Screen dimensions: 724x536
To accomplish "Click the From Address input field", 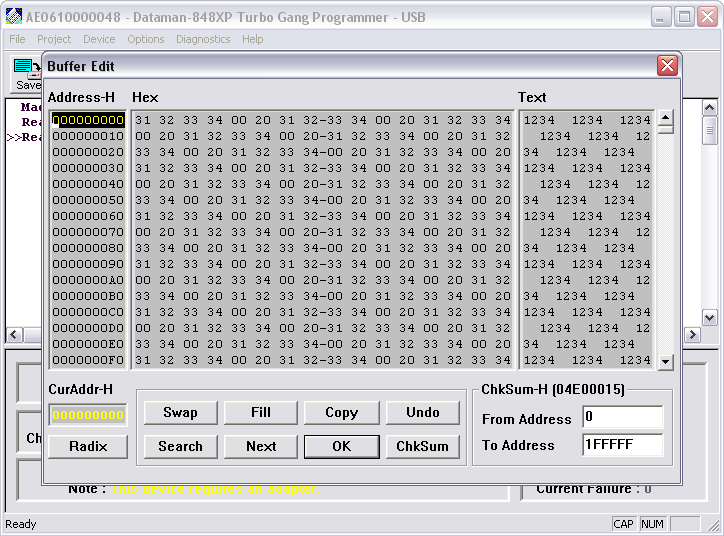I will [622, 417].
